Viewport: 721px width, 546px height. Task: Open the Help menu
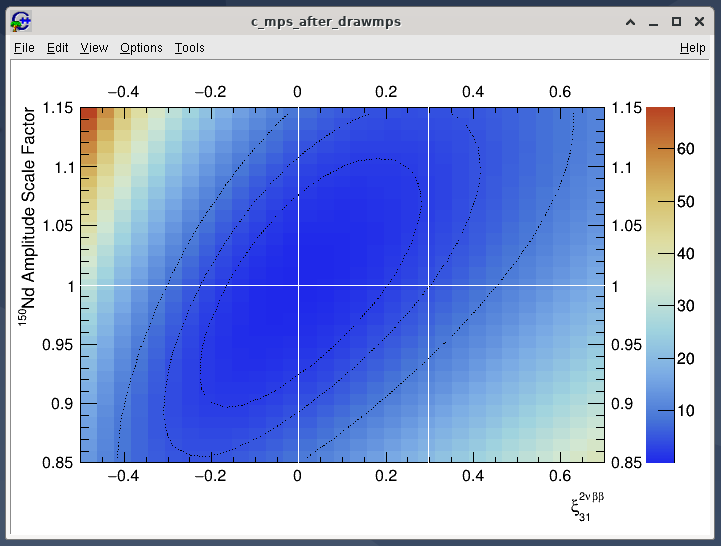point(692,48)
